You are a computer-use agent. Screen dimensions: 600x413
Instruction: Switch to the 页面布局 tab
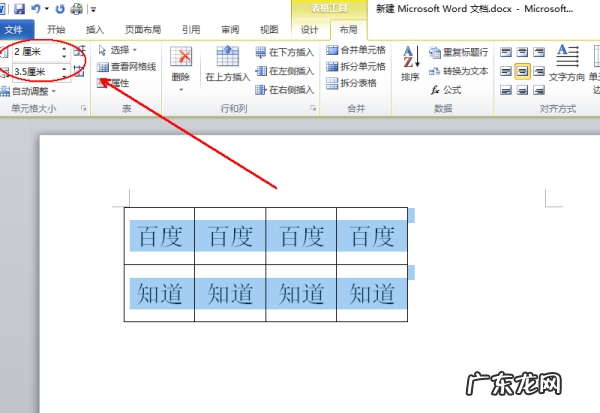coord(143,29)
